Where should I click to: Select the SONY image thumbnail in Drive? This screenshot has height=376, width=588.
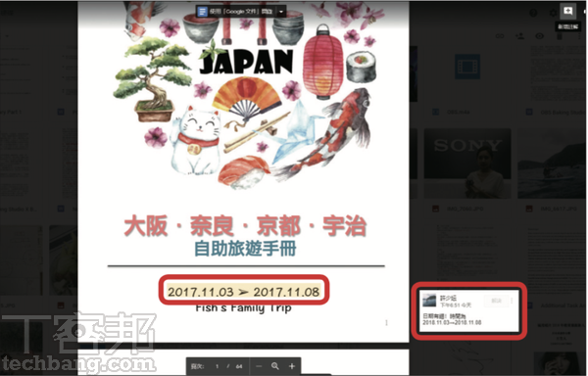click(x=467, y=164)
